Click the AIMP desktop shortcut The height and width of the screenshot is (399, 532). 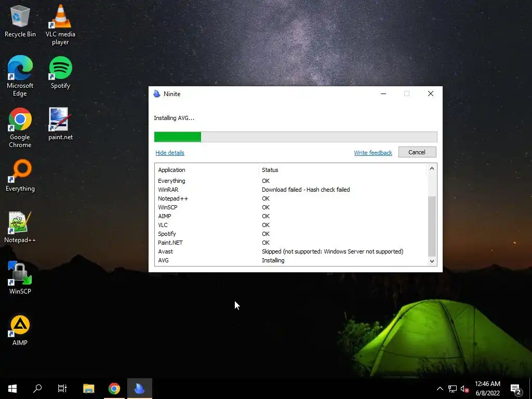coord(20,329)
